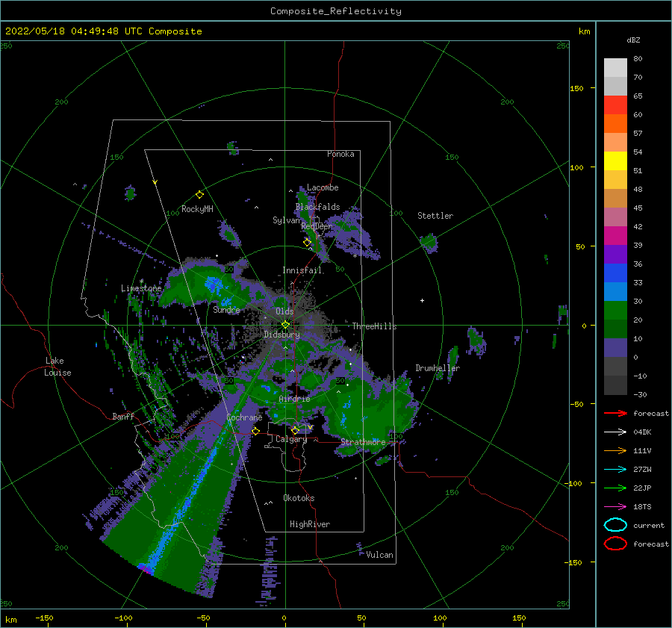Image resolution: width=672 pixels, height=628 pixels.
Task: Click the Innisfail city label
Action: tap(302, 270)
